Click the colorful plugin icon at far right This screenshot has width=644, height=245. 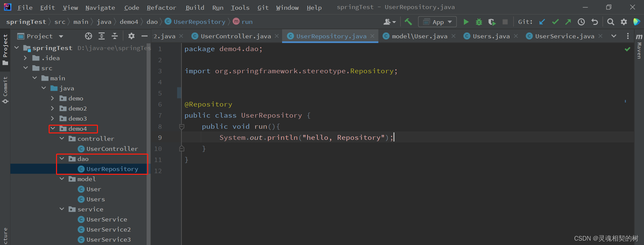pyautogui.click(x=637, y=22)
